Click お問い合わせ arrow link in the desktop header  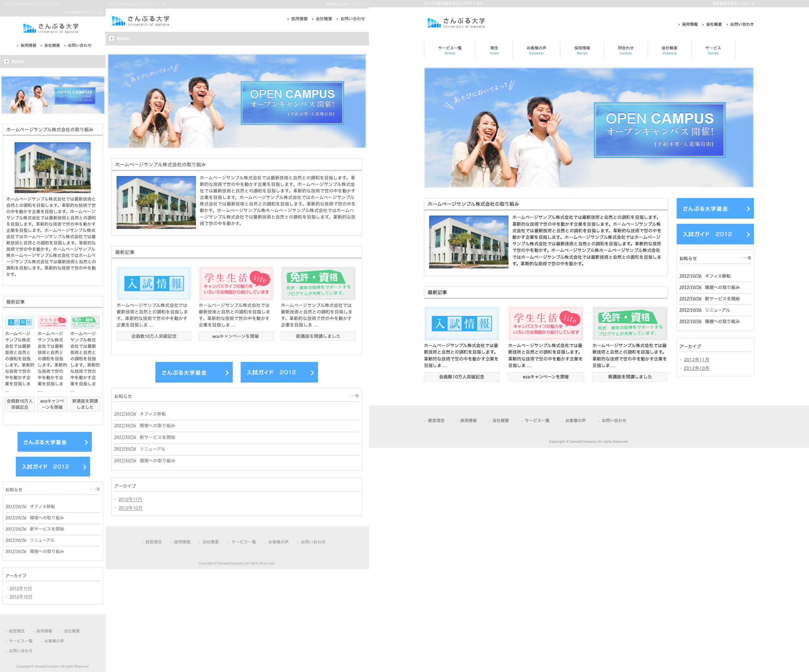(741, 24)
